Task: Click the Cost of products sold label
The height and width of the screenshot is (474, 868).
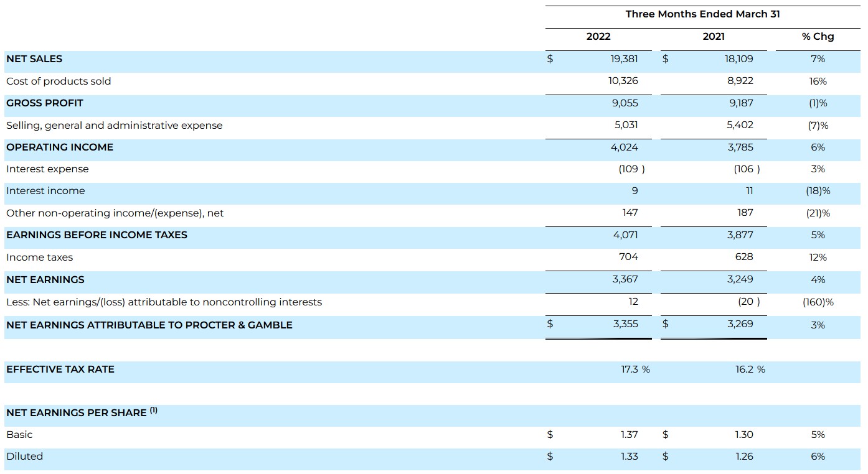Action: 59,81
